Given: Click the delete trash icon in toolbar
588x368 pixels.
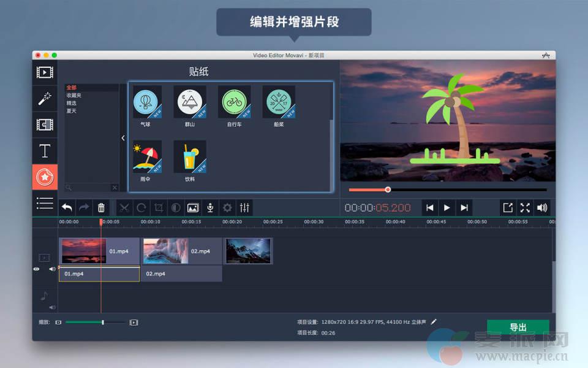Looking at the screenshot, I should click(x=102, y=208).
